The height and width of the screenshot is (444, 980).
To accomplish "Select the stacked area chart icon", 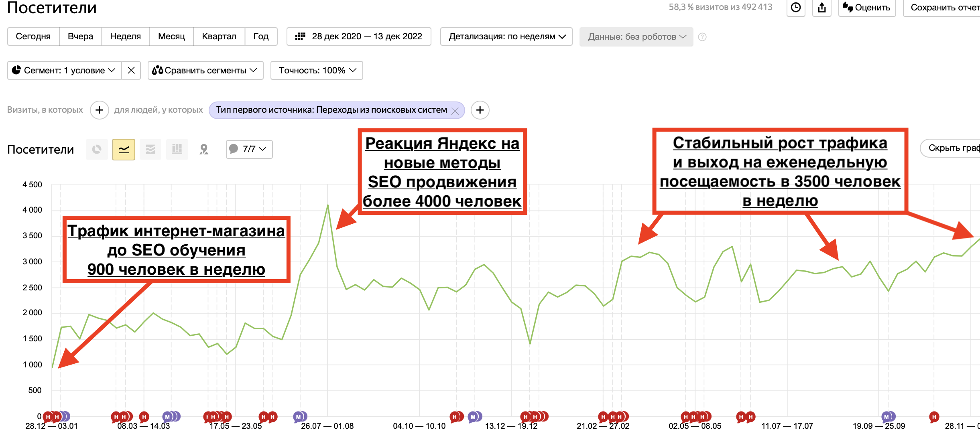I will point(150,150).
